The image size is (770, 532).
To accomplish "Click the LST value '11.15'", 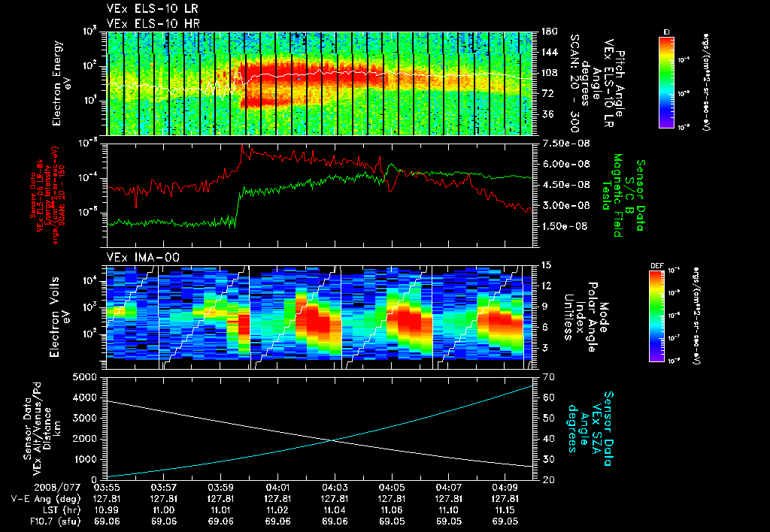I will point(505,510).
